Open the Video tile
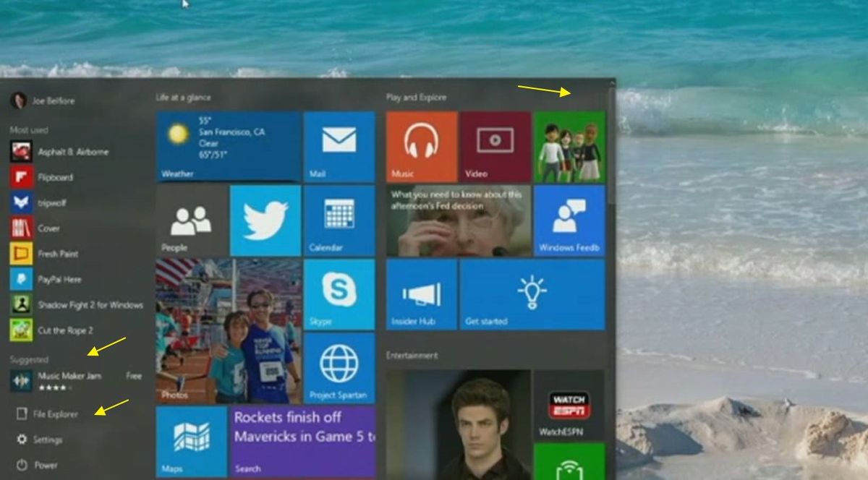 (495, 145)
